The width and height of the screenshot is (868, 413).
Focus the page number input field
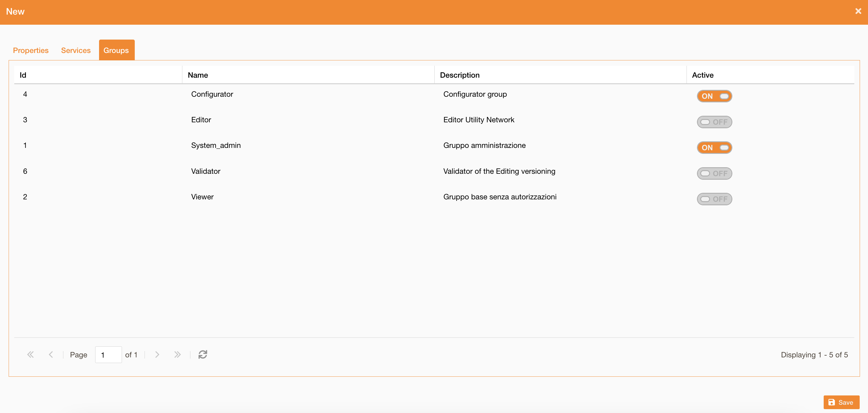108,355
